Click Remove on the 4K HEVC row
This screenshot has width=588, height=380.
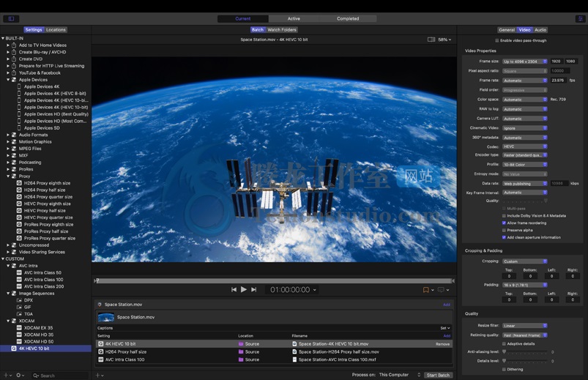pyautogui.click(x=442, y=344)
